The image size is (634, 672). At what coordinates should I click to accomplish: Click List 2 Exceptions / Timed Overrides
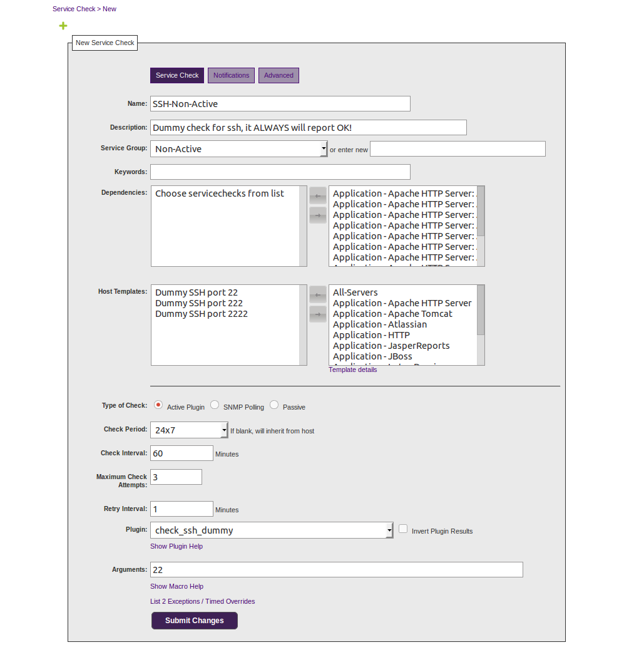[x=202, y=601]
